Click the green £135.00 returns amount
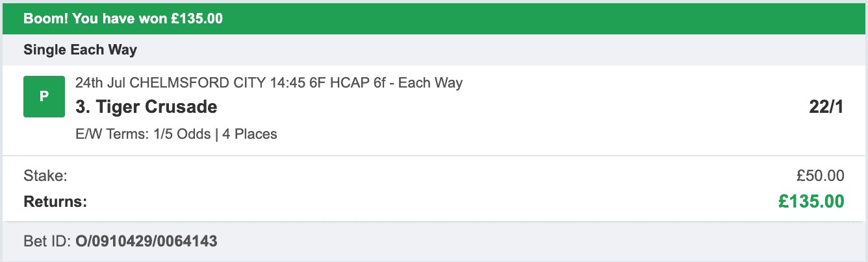The height and width of the screenshot is (262, 868). click(811, 202)
